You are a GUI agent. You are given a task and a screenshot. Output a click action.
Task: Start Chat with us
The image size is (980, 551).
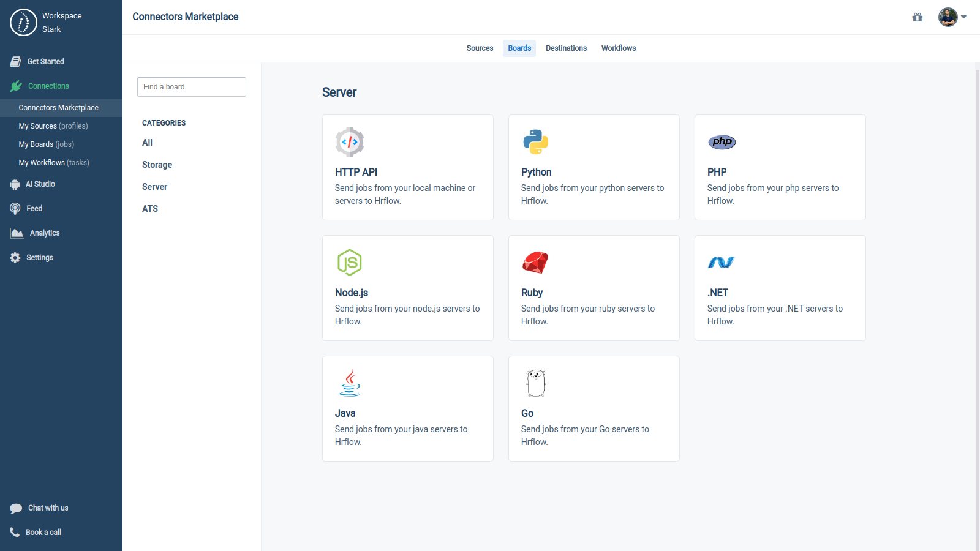48,508
